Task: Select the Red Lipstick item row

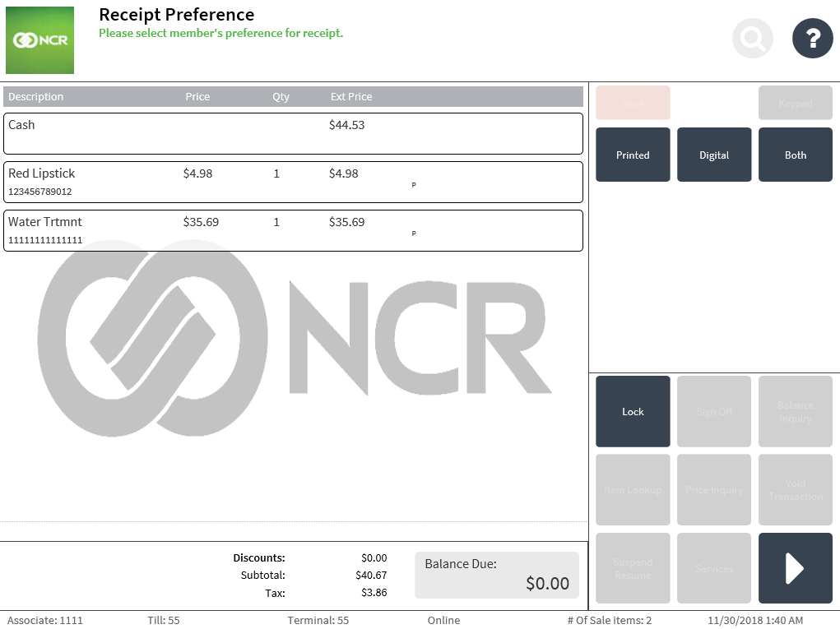Action: click(x=293, y=182)
